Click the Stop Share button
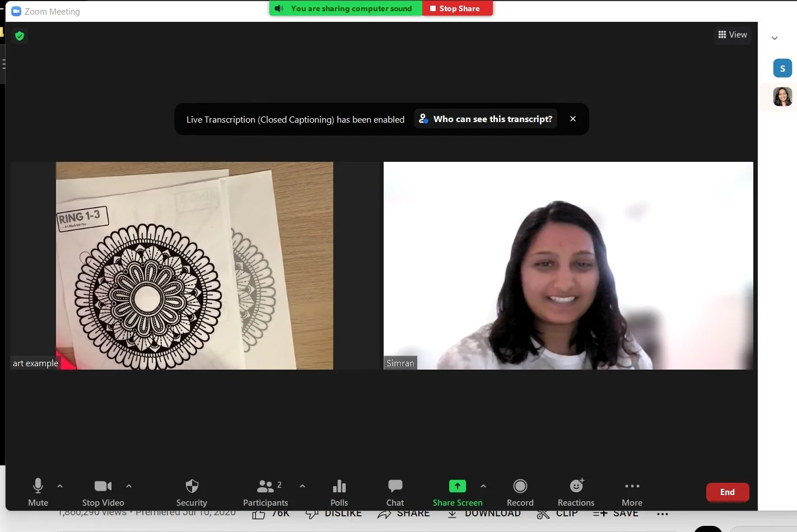This screenshot has height=532, width=797. tap(458, 8)
